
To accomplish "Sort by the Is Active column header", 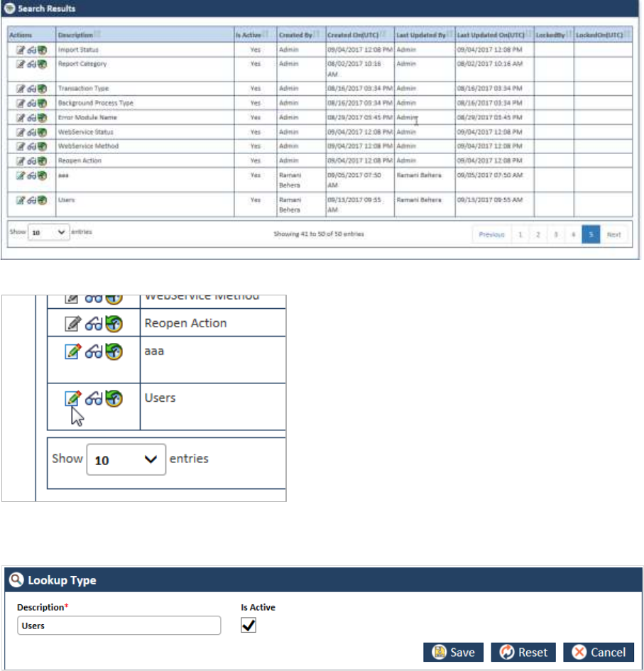I will [x=255, y=35].
